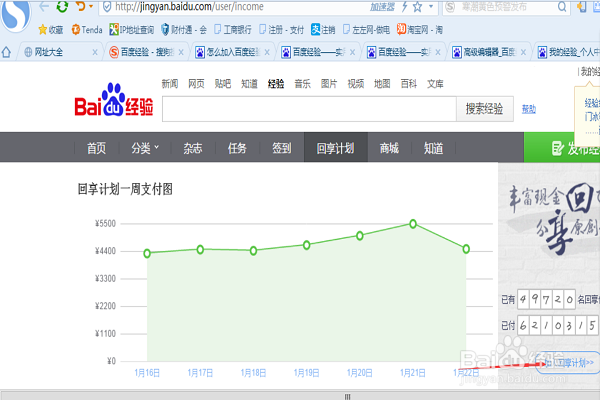The width and height of the screenshot is (600, 400).
Task: Click the 音乐 link above search
Action: coord(302,83)
